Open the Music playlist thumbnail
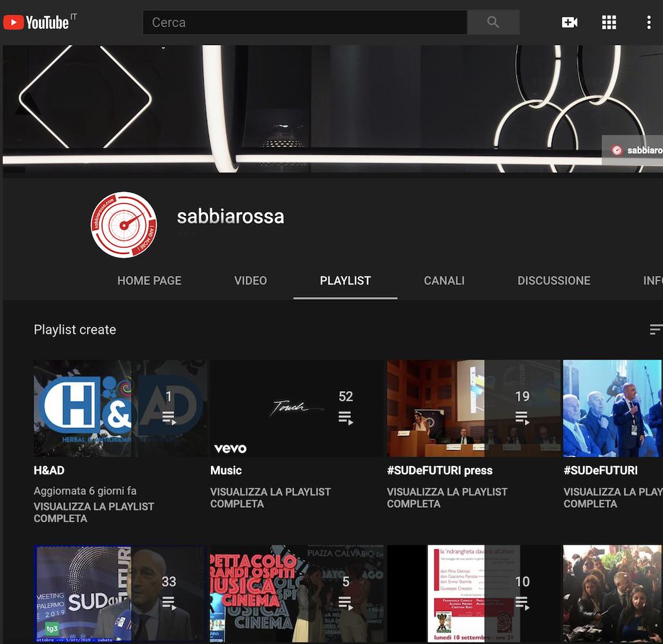Image resolution: width=663 pixels, height=644 pixels. (x=297, y=408)
